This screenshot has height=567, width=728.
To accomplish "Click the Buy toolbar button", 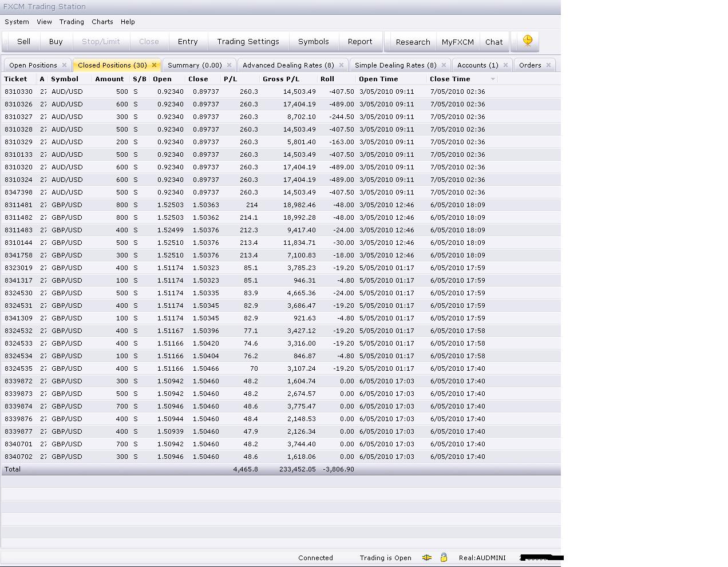I will tap(56, 41).
